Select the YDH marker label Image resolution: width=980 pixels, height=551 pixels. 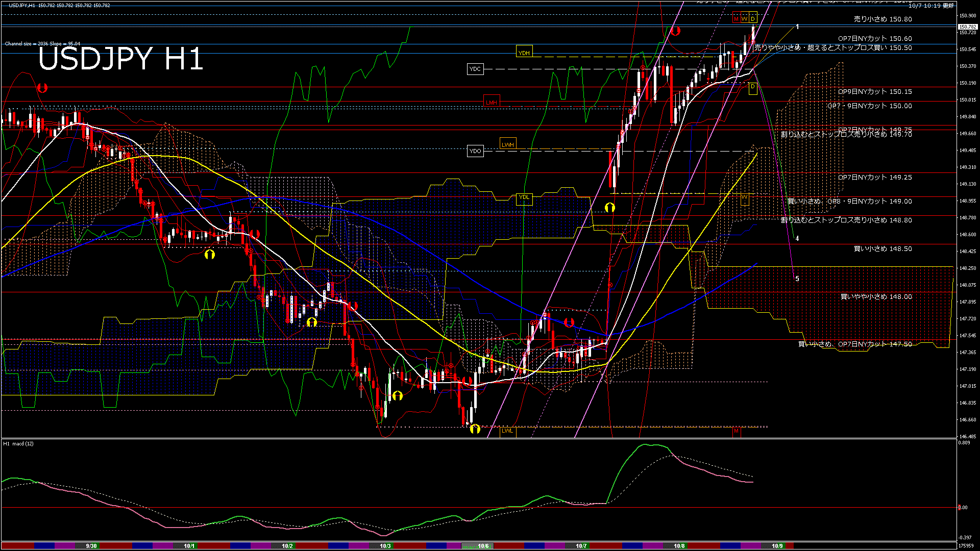coord(524,53)
